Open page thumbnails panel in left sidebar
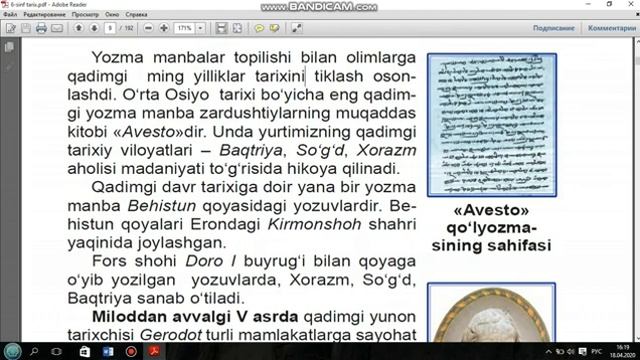 click(x=9, y=47)
